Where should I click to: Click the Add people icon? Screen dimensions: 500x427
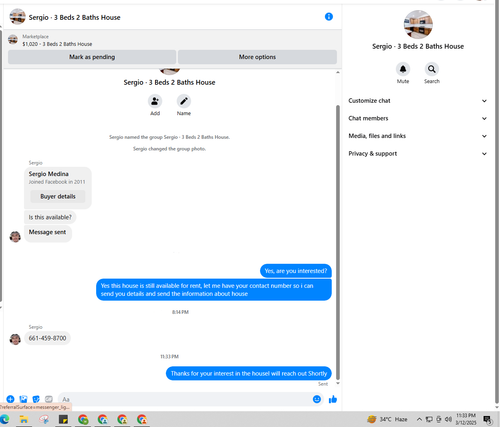click(x=155, y=101)
